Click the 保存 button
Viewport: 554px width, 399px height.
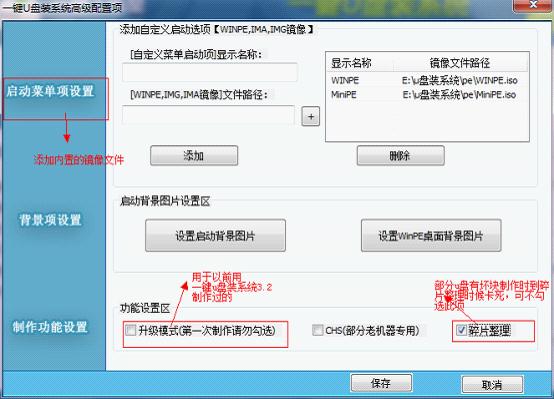coord(382,383)
